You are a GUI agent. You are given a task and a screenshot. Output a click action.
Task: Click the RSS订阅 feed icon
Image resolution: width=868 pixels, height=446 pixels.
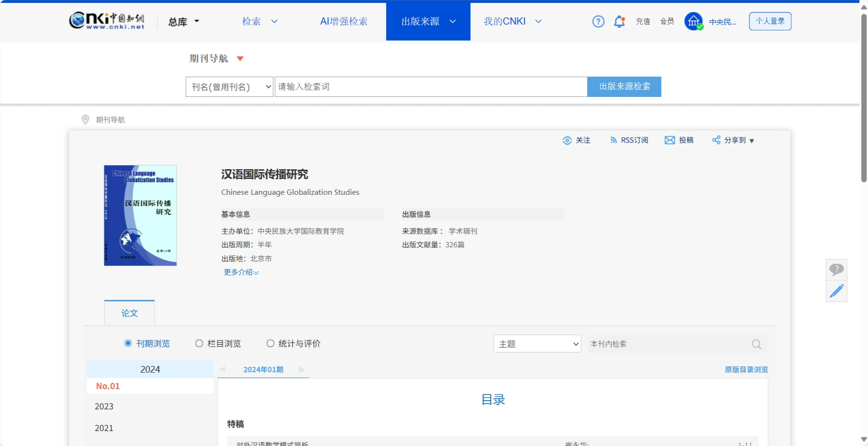tap(614, 140)
